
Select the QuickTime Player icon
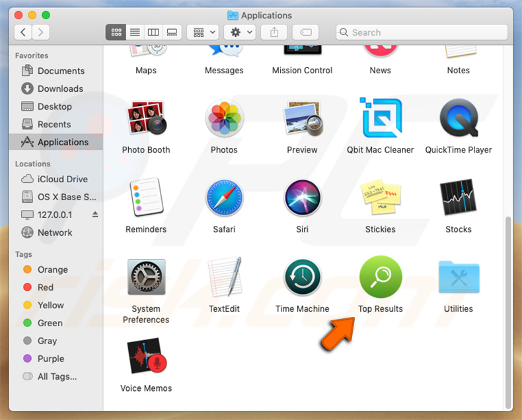point(459,118)
